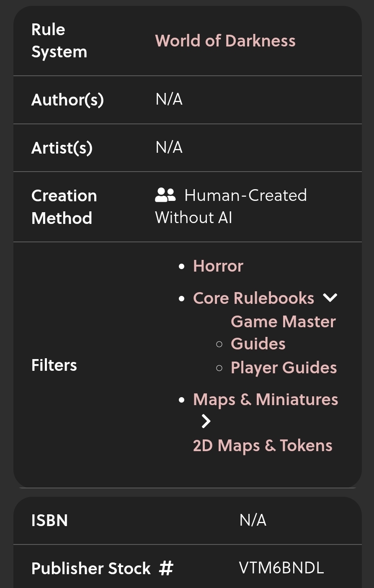Expand the Maps & Miniatures chevron arrow
The width and height of the screenshot is (374, 588).
point(206,421)
